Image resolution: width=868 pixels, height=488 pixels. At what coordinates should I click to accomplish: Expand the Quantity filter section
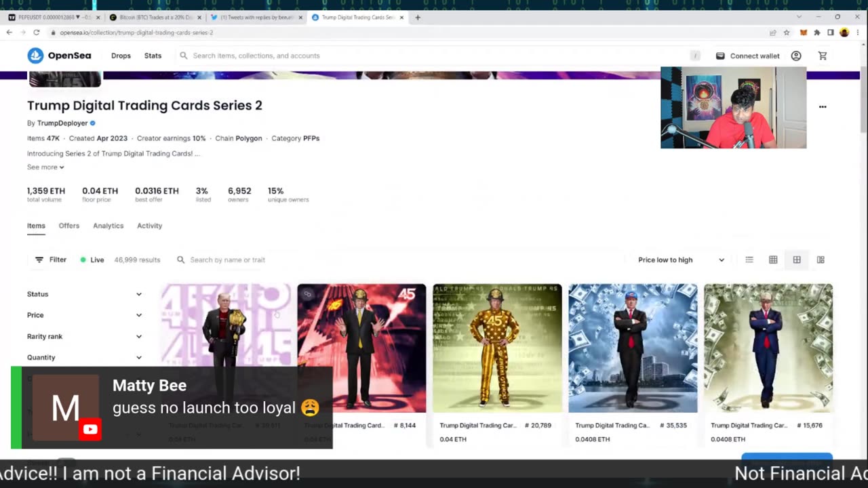(x=85, y=357)
